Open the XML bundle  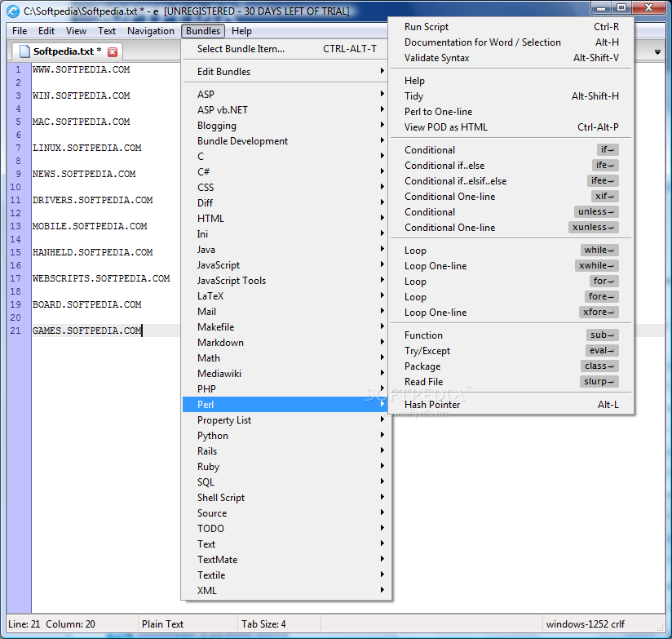(286, 591)
